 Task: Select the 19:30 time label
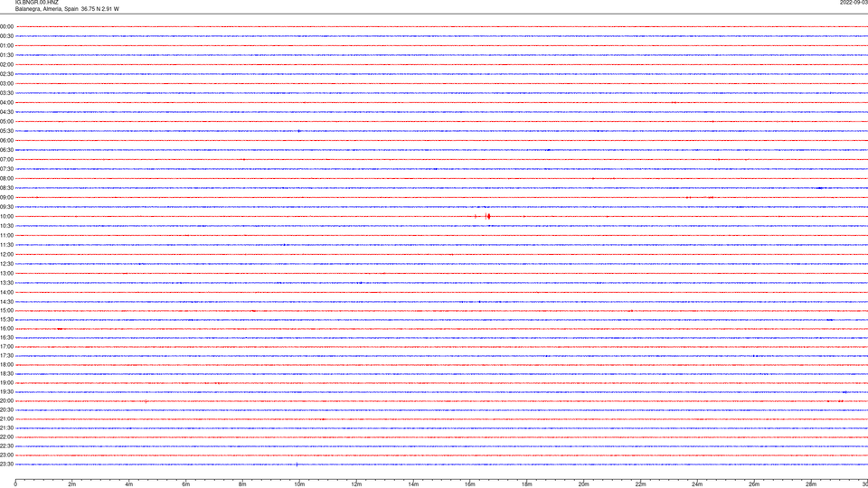tap(6, 391)
